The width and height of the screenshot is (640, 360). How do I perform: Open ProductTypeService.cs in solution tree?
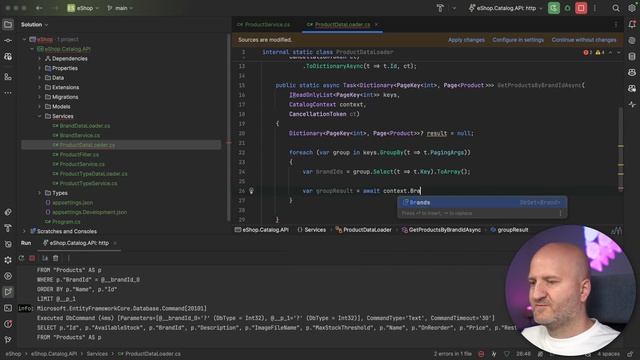point(89,183)
